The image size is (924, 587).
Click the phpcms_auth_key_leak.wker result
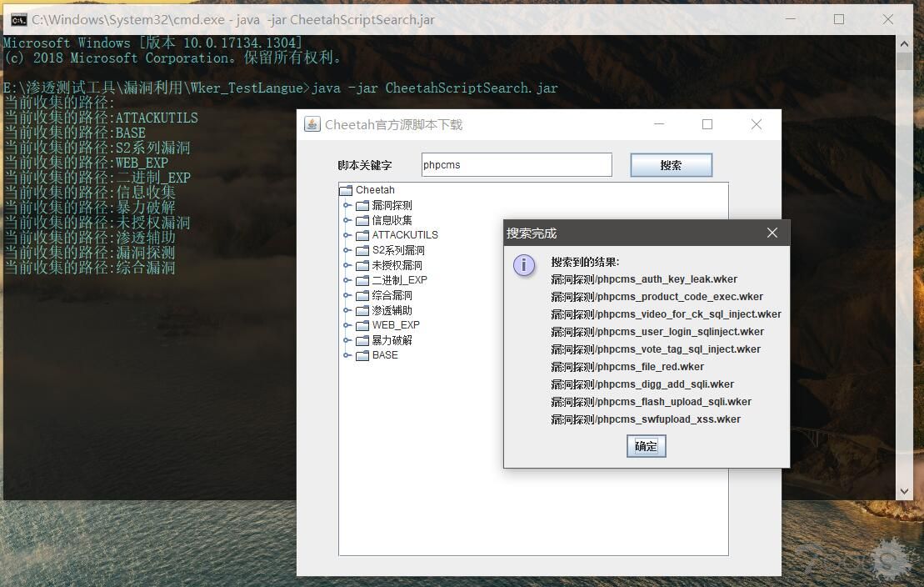(644, 279)
